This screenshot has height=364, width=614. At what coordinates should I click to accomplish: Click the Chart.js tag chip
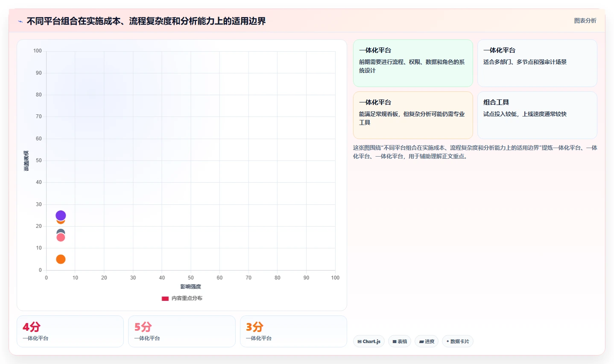point(369,341)
